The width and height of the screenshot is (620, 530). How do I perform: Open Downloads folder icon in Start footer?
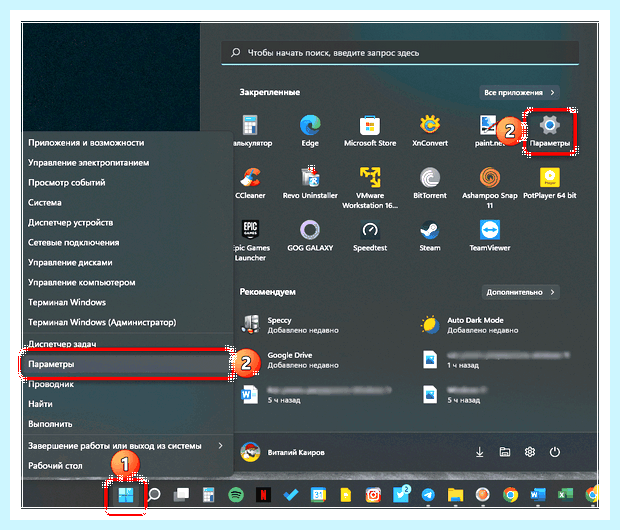[x=480, y=452]
